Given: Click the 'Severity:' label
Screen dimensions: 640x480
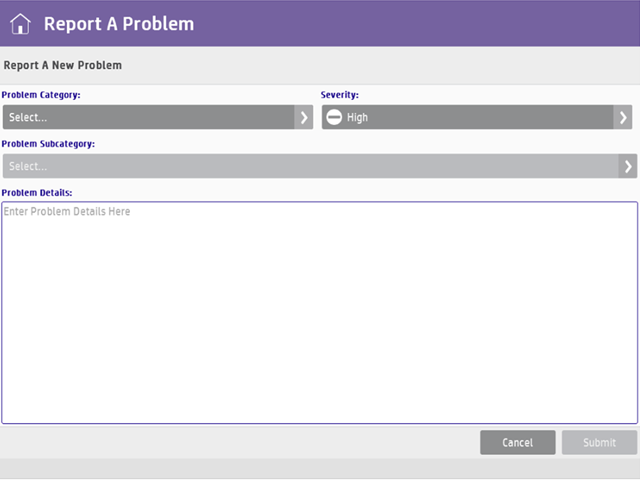Looking at the screenshot, I should pos(339,95).
